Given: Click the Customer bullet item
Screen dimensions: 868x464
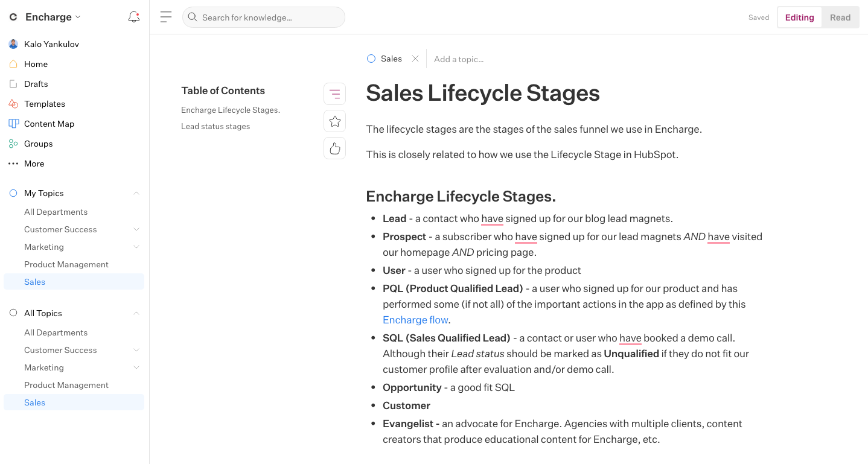Looking at the screenshot, I should pos(406,405).
